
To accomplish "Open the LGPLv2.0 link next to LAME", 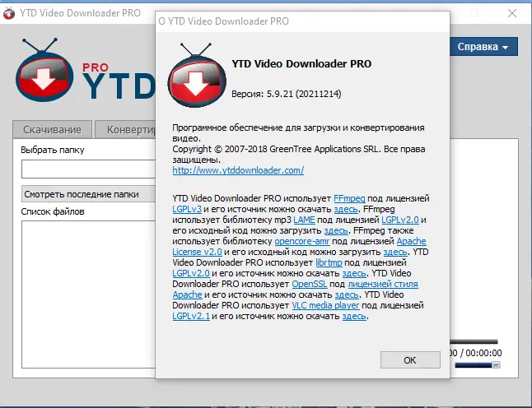I will coord(400,220).
